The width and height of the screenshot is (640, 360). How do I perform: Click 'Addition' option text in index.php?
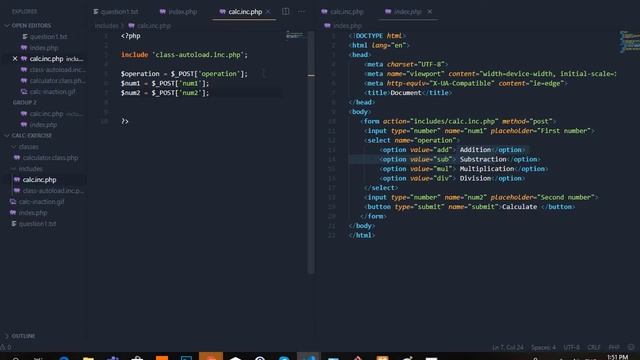point(475,150)
